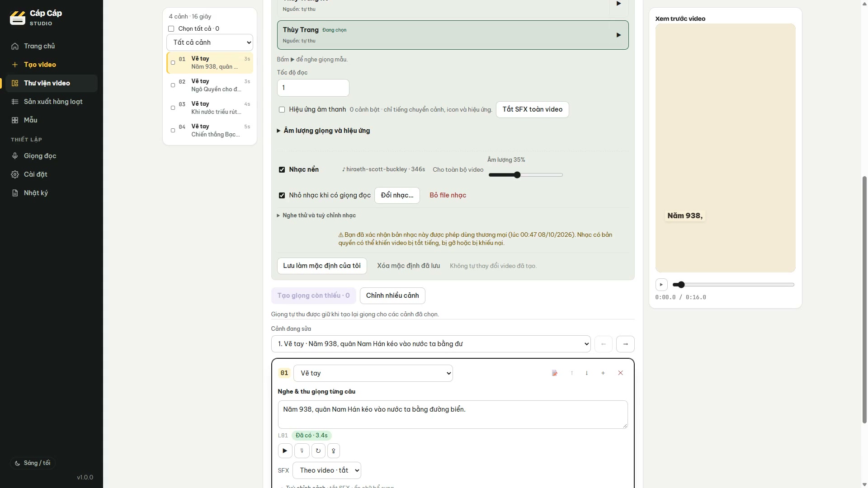Image resolution: width=868 pixels, height=488 pixels.
Task: Click the L01 sentence text area
Action: tap(453, 414)
